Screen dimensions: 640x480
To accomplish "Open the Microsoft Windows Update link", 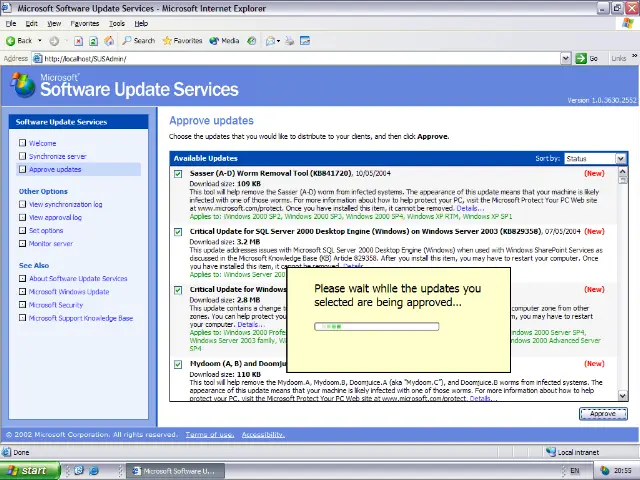I will 69,292.
